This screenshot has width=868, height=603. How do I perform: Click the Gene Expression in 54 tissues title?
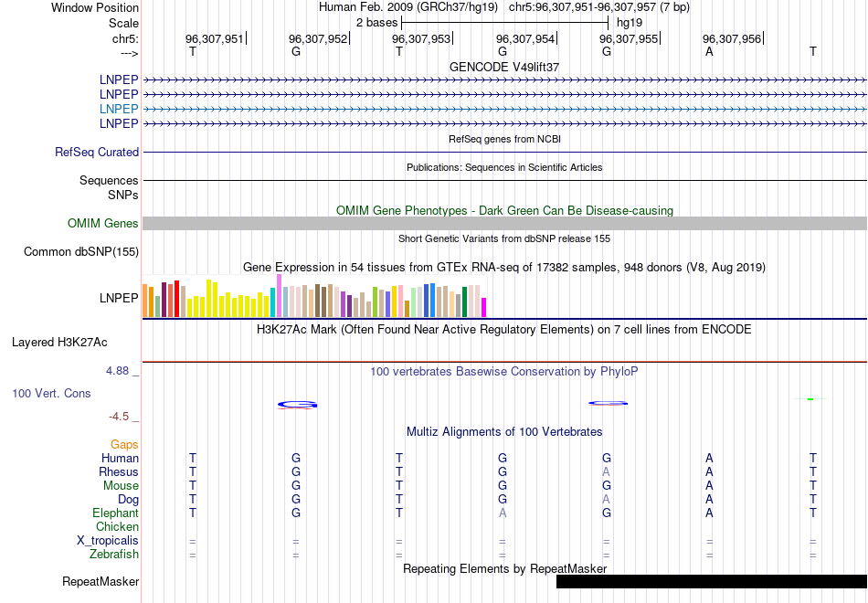(x=504, y=268)
